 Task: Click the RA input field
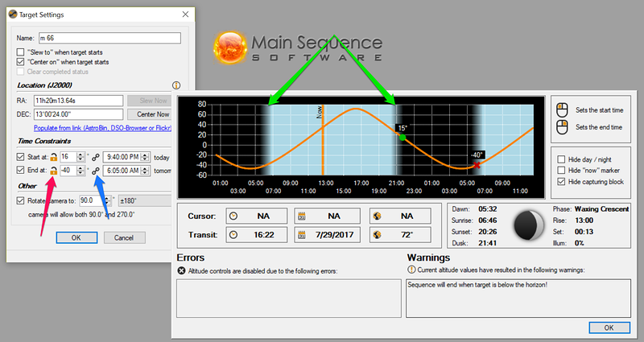78,101
